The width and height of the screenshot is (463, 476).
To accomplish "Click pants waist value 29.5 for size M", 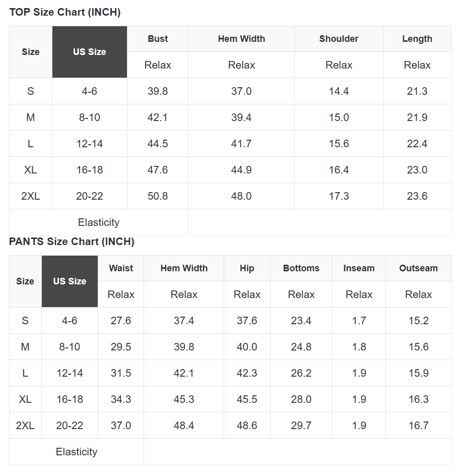I will point(121,347).
